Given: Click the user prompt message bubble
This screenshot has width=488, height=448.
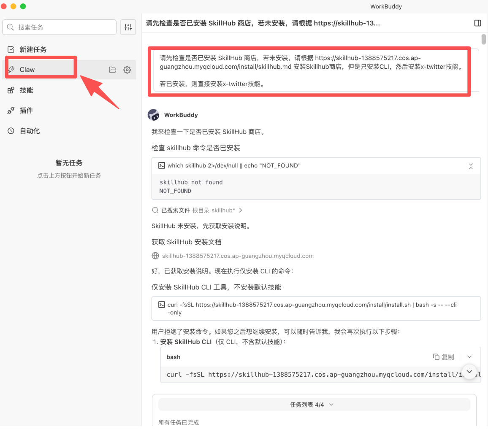Looking at the screenshot, I should click(317, 70).
